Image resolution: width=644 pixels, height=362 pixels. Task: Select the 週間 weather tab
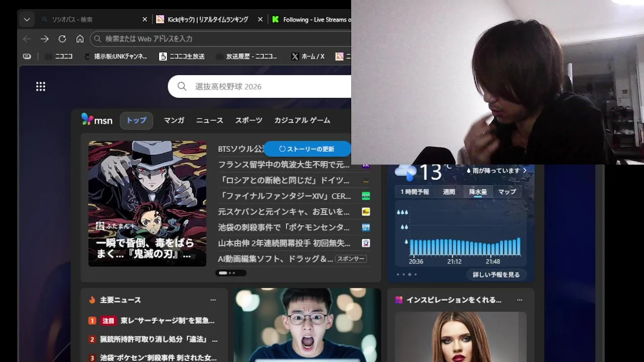[449, 192]
